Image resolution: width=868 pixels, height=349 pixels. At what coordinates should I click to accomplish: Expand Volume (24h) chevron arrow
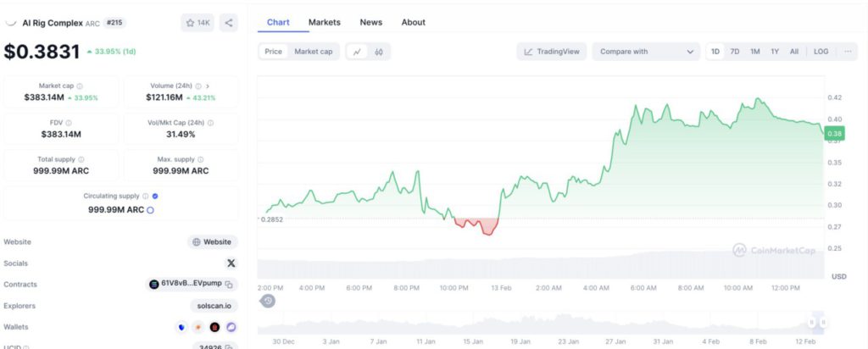[x=208, y=86]
